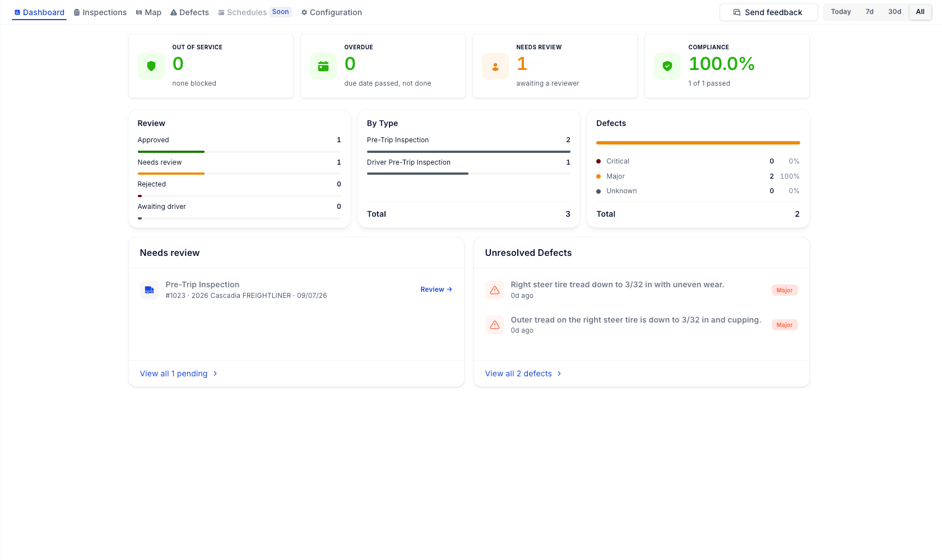Click '1 of 1 passed' text
Viewport: 942px width, 560px height.
(x=709, y=83)
